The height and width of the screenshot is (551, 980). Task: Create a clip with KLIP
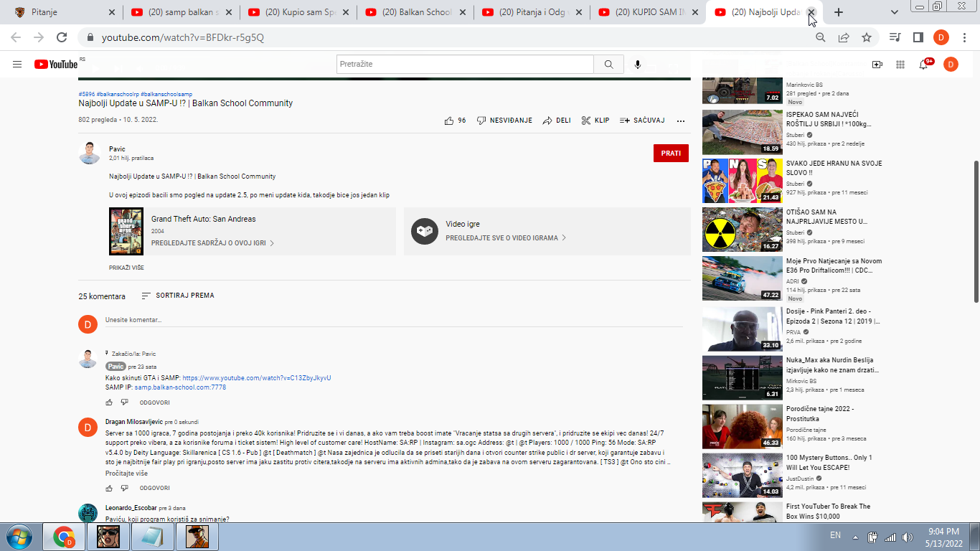point(595,121)
